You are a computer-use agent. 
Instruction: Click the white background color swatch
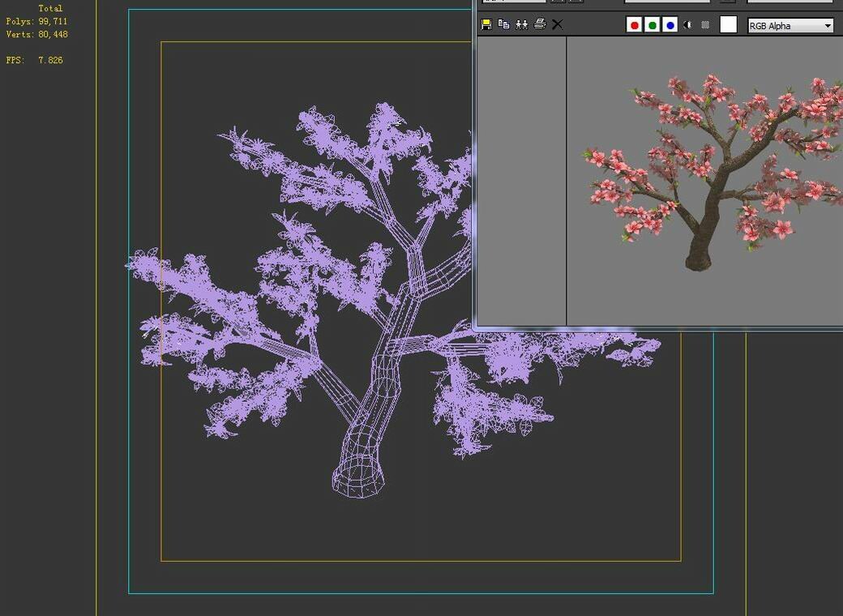pos(728,25)
